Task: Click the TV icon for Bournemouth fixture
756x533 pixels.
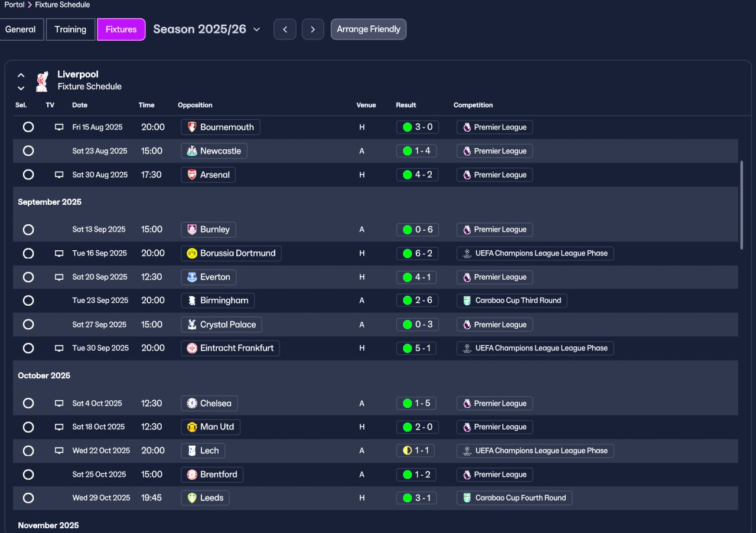Action: click(59, 127)
